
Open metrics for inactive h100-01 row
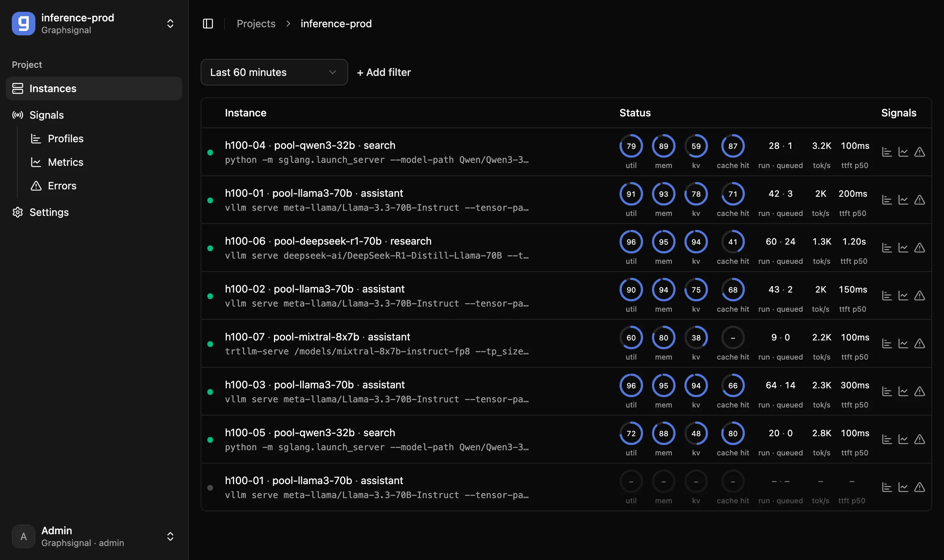click(903, 487)
